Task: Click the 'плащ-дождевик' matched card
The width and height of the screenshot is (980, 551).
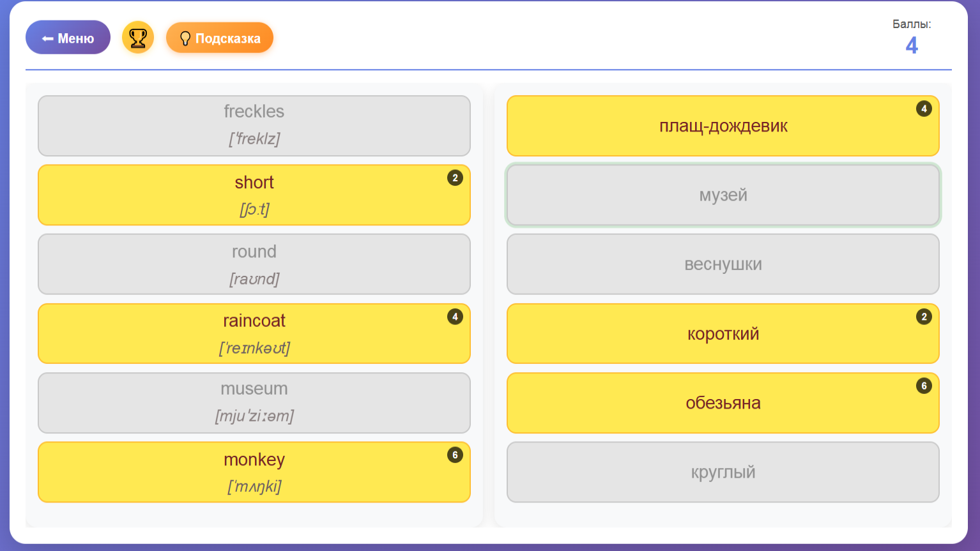Action: (723, 126)
